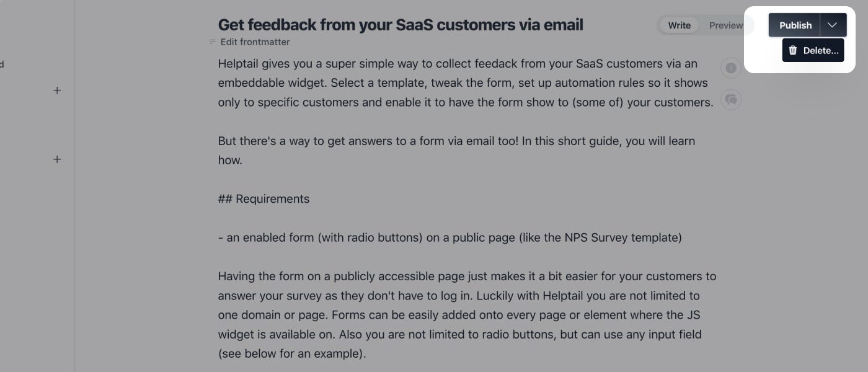Click the text '(see below for an example)'
The image size is (868, 372).
291,354
